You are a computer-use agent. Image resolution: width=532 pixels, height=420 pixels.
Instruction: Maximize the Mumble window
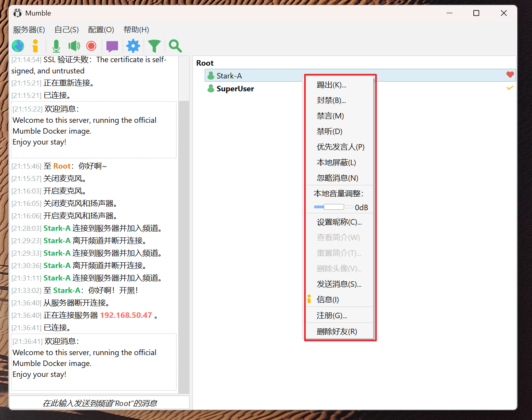[476, 13]
